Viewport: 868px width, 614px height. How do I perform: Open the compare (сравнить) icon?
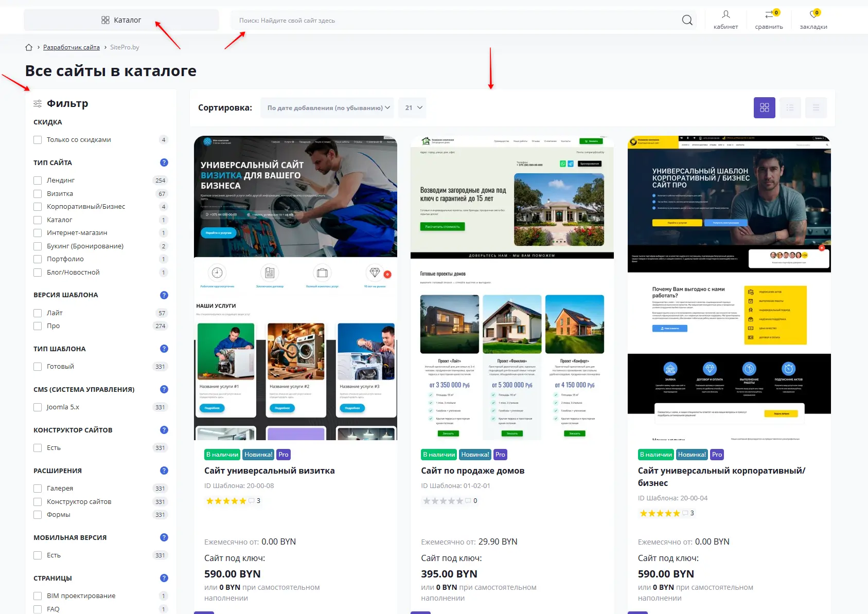769,14
